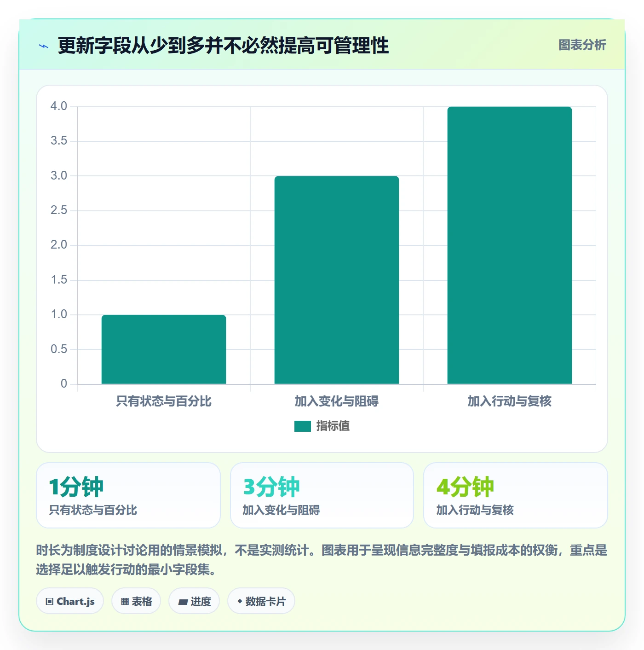Click the 表格 chip grid icon

[125, 602]
